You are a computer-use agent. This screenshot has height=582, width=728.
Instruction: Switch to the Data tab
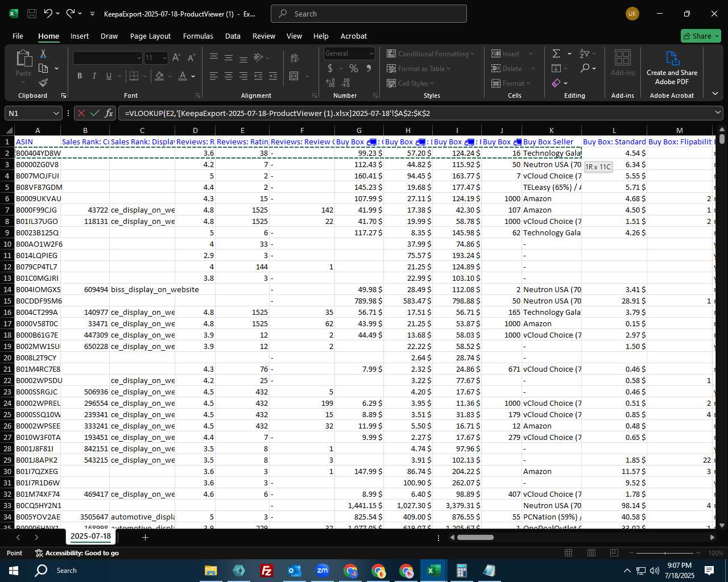coord(233,36)
